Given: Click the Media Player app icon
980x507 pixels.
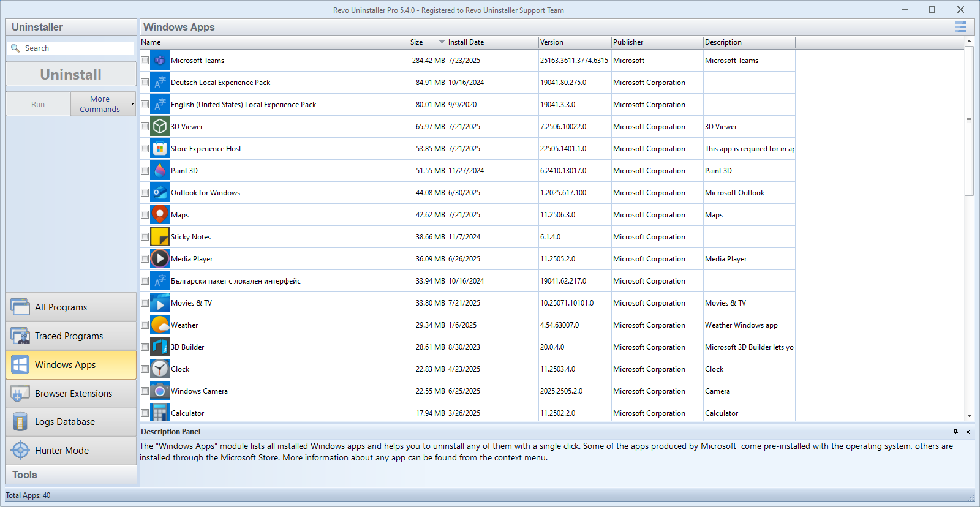Looking at the screenshot, I should click(160, 259).
